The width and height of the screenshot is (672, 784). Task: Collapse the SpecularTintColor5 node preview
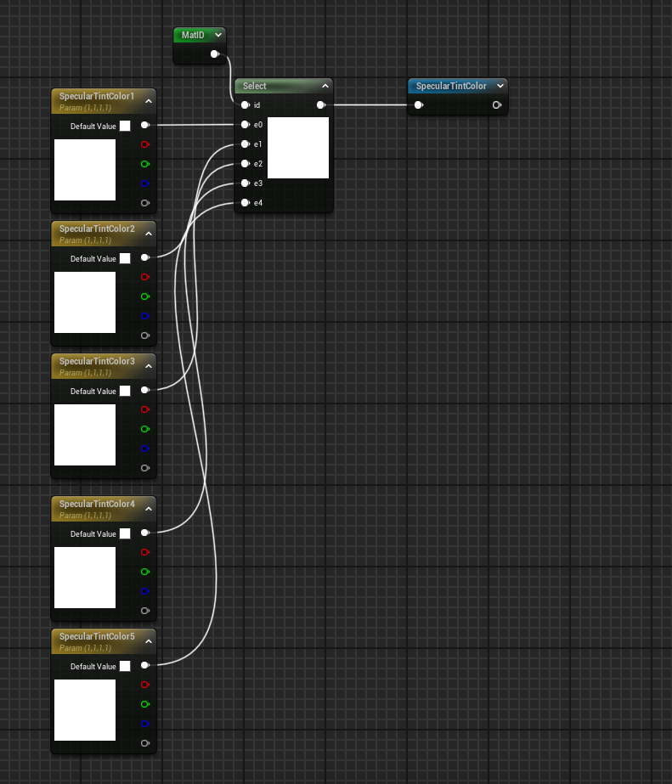(149, 641)
